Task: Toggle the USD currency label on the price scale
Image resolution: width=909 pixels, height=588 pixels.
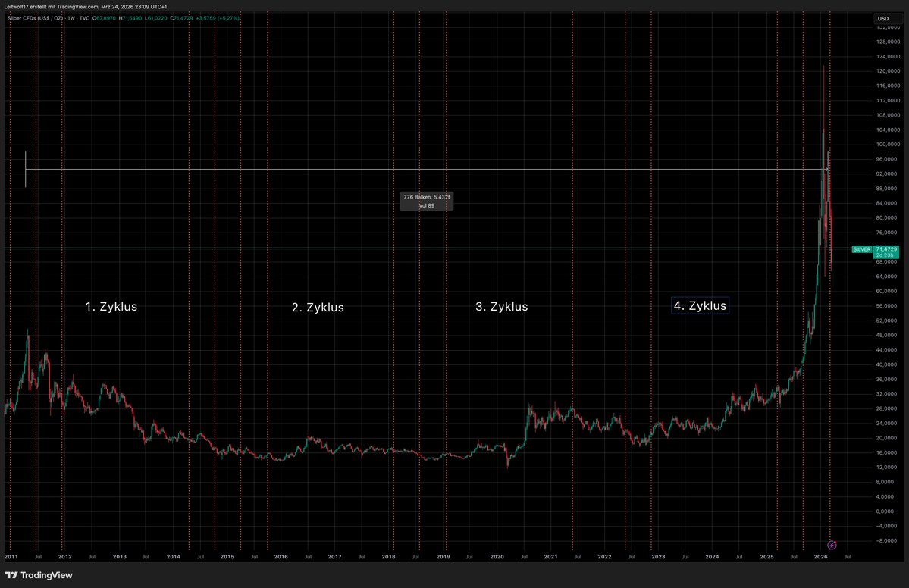Action: click(882, 17)
